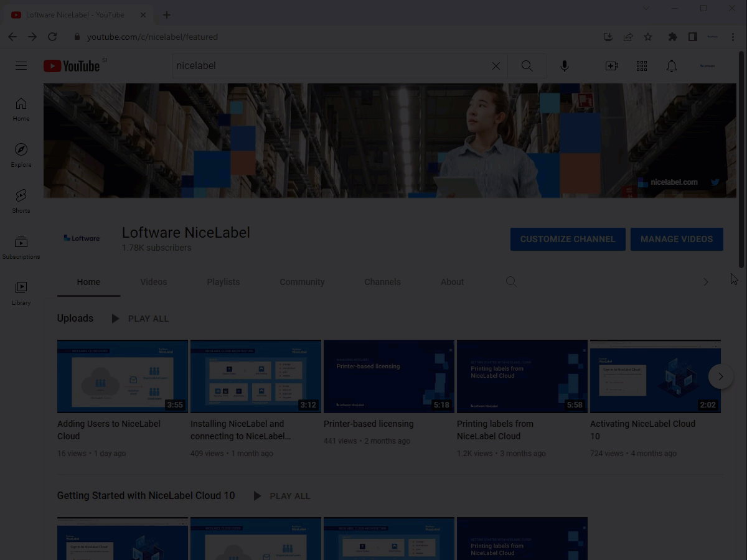
Task: Play the 3:55 Adding Users thumbnail
Action: click(x=123, y=376)
